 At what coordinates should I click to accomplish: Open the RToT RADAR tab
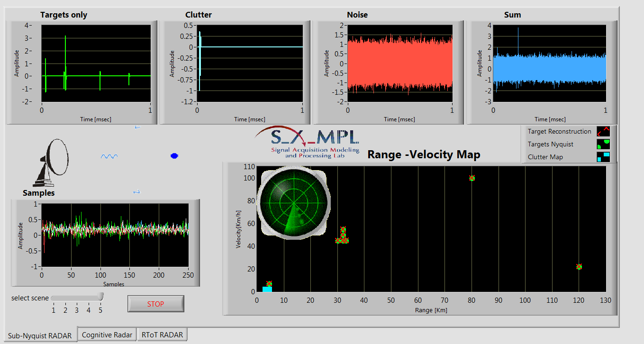(162, 335)
